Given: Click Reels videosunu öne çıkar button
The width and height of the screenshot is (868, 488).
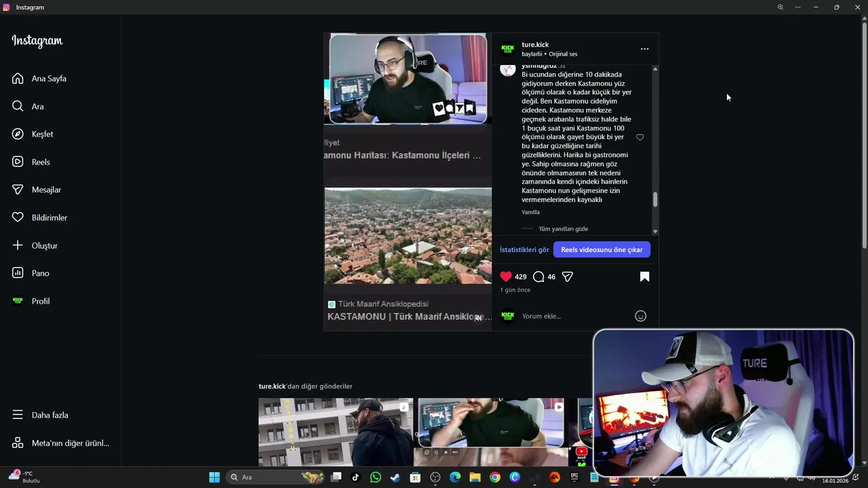Looking at the screenshot, I should point(601,249).
